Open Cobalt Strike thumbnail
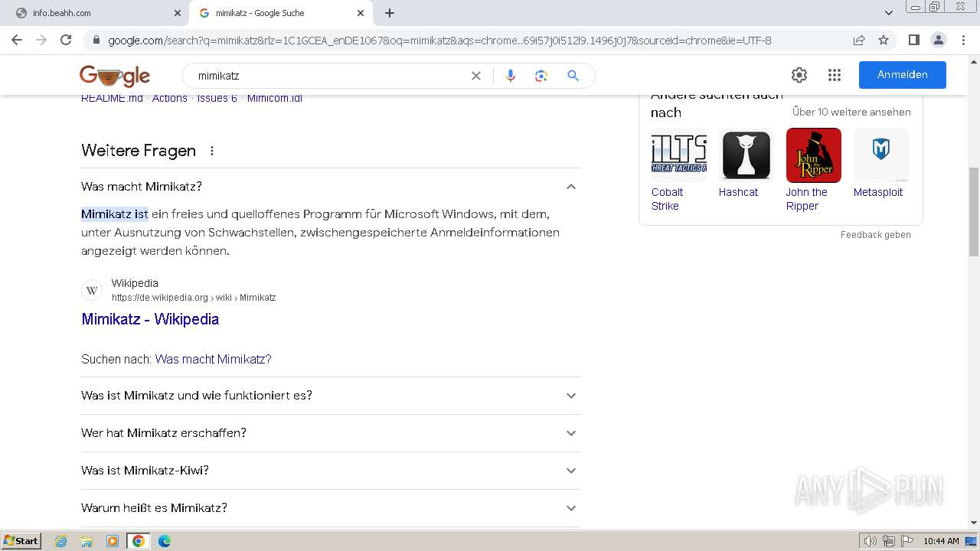This screenshot has height=551, width=980. click(679, 155)
